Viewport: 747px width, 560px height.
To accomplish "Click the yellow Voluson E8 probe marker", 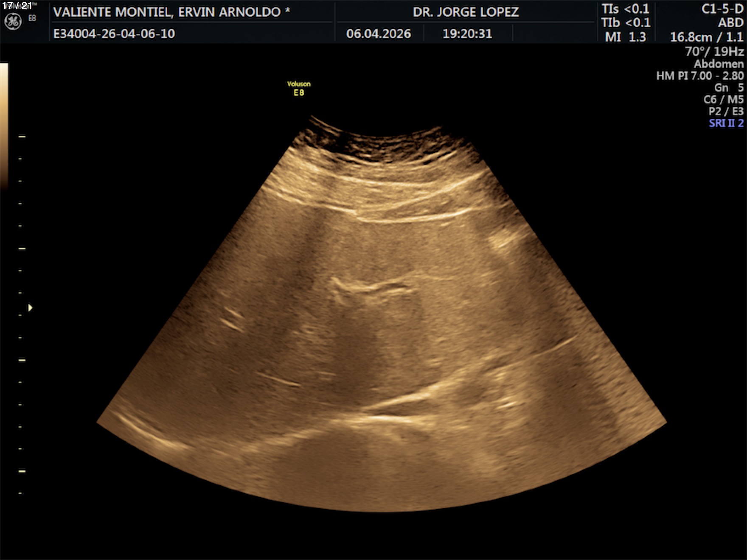I will (x=299, y=89).
